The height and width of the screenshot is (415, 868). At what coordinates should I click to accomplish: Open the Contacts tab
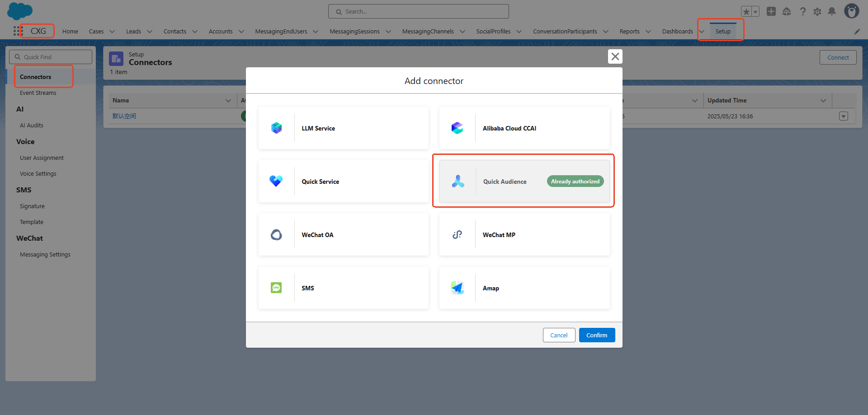tap(175, 31)
